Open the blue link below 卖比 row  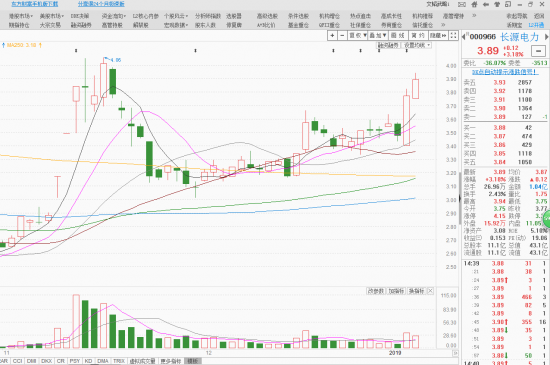(x=504, y=72)
